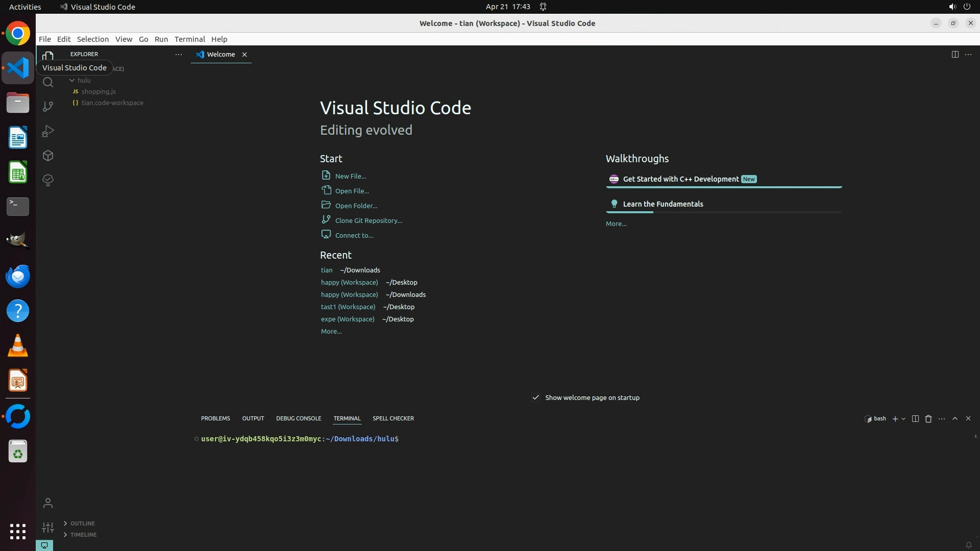This screenshot has height=551, width=980.
Task: Kill terminal with the trash icon
Action: [928, 418]
